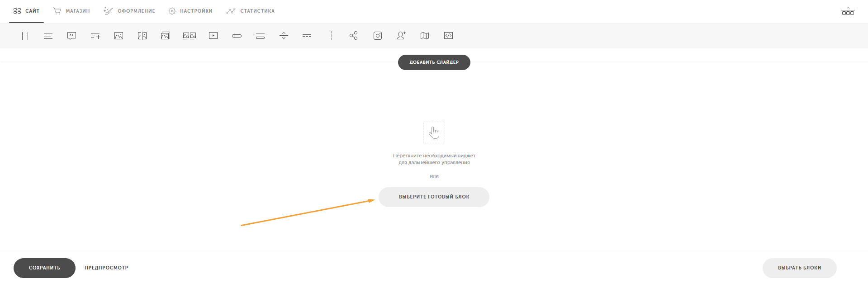Choose the social share widget
The width and height of the screenshot is (868, 288).
click(354, 36)
